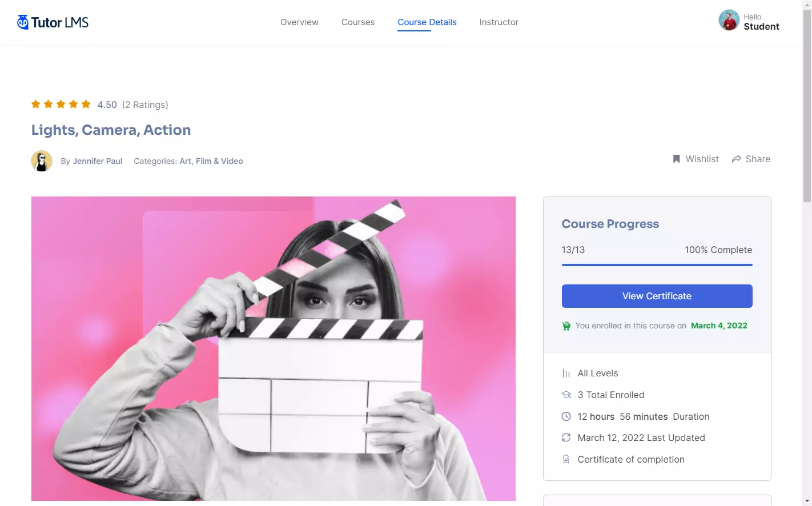This screenshot has width=812, height=506.
Task: Open the student profile avatar
Action: [729, 20]
